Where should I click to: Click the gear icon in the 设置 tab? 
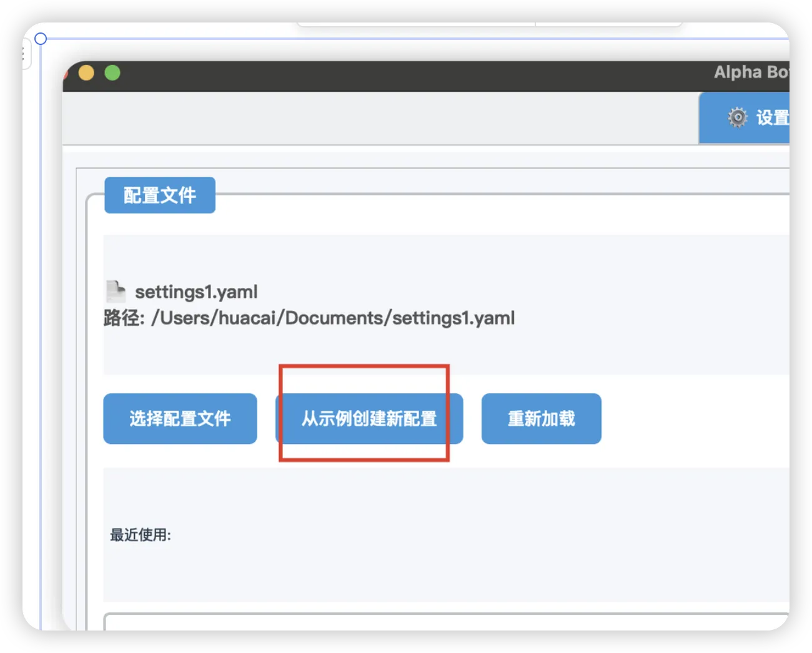[x=737, y=117]
